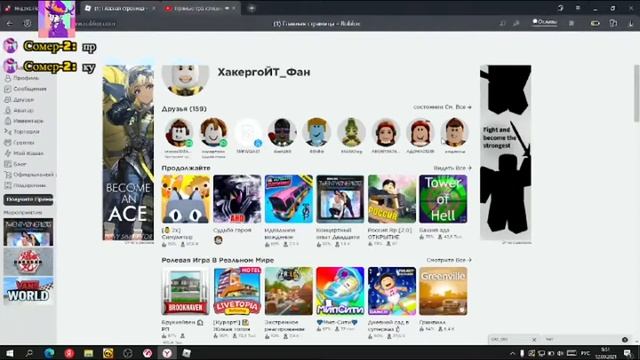Open Yandex Browser in the taskbar
This screenshot has height=360, width=640.
click(x=167, y=353)
